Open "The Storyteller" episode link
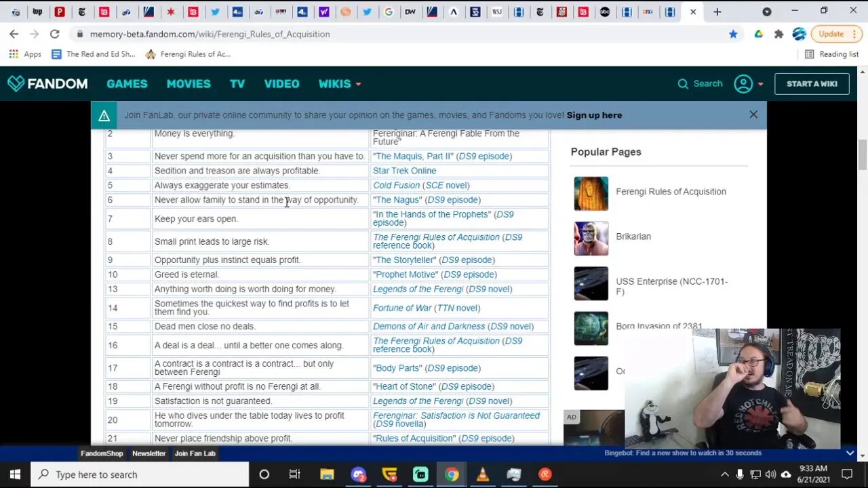Viewport: 868px width, 488px height. [x=404, y=260]
